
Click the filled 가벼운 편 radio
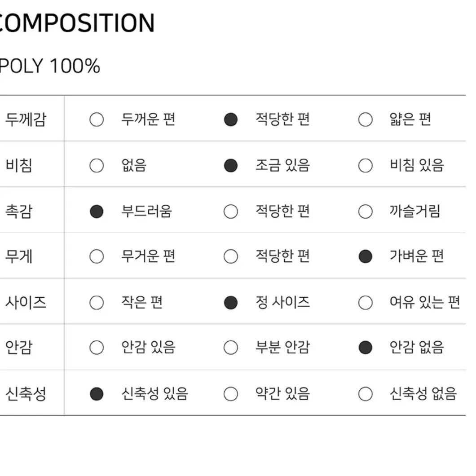365,256
